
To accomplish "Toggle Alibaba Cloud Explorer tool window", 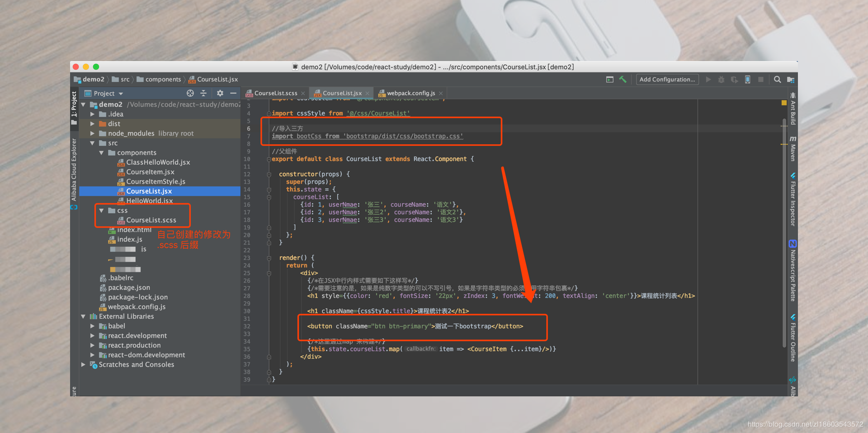I will click(74, 174).
